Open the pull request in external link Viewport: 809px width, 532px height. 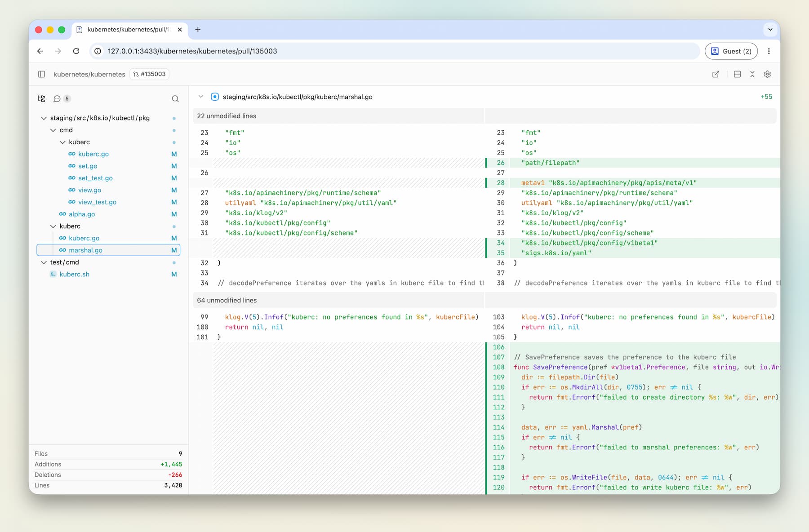pos(716,74)
